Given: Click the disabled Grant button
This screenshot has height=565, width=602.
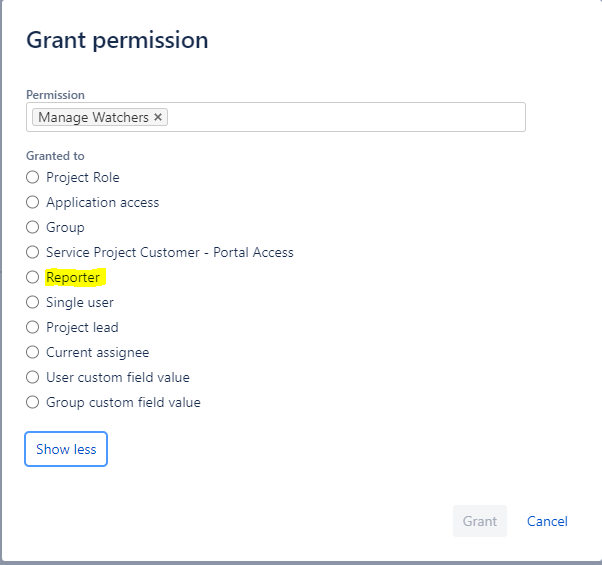Looking at the screenshot, I should [480, 521].
